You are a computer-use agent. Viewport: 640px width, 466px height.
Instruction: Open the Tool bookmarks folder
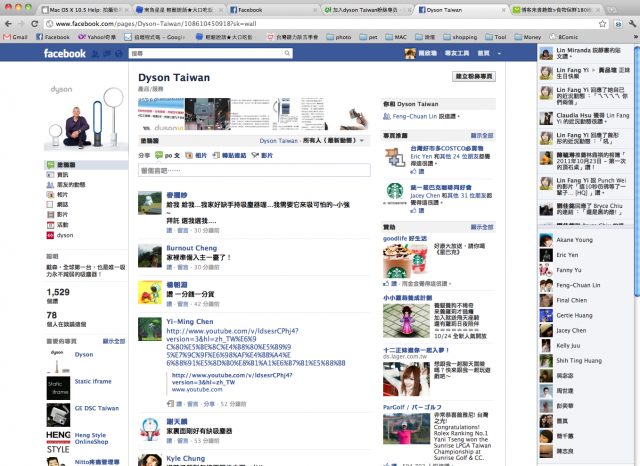click(496, 37)
